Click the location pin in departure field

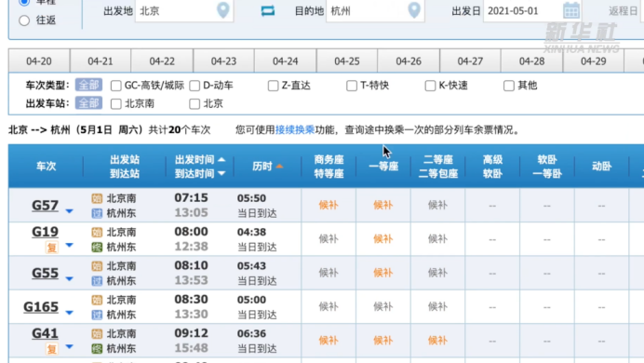coord(223,10)
